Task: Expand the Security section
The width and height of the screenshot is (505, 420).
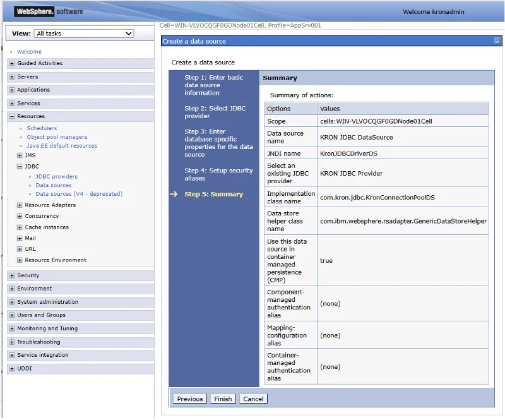Action: click(x=12, y=275)
